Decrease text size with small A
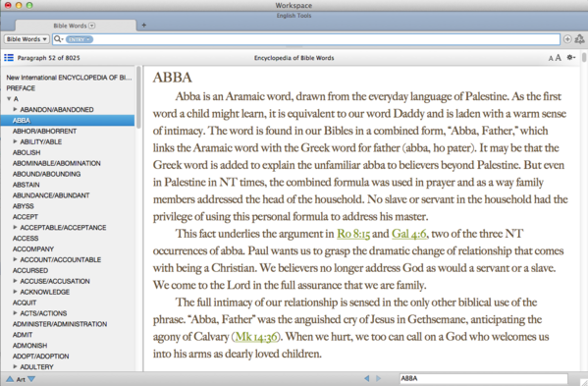 click(551, 58)
